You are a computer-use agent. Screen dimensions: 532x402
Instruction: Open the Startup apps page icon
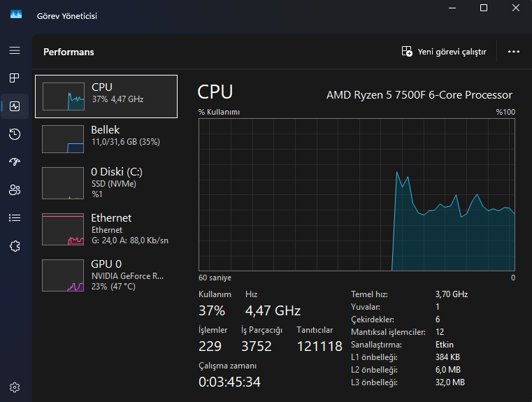[x=15, y=162]
